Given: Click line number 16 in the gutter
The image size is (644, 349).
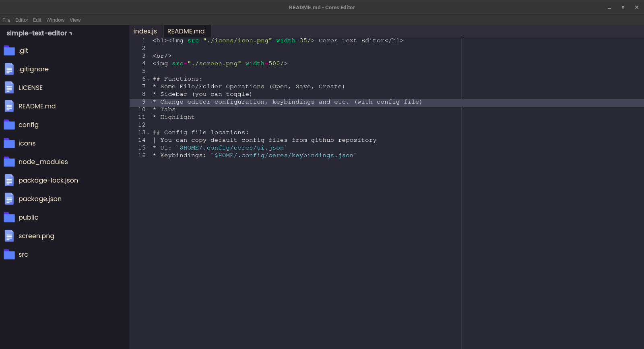Looking at the screenshot, I should pyautogui.click(x=142, y=155).
